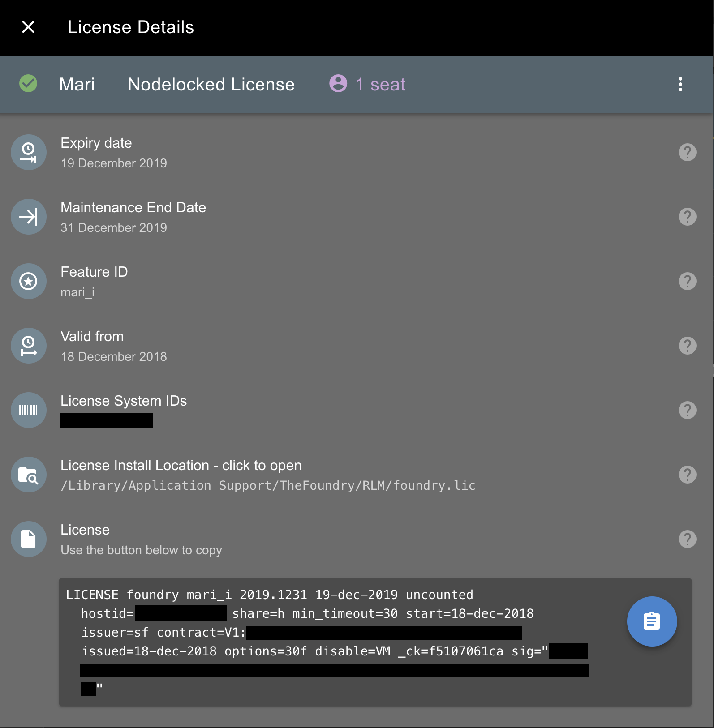This screenshot has width=714, height=728.
Task: Click License Install Location - click to open
Action: (x=181, y=465)
